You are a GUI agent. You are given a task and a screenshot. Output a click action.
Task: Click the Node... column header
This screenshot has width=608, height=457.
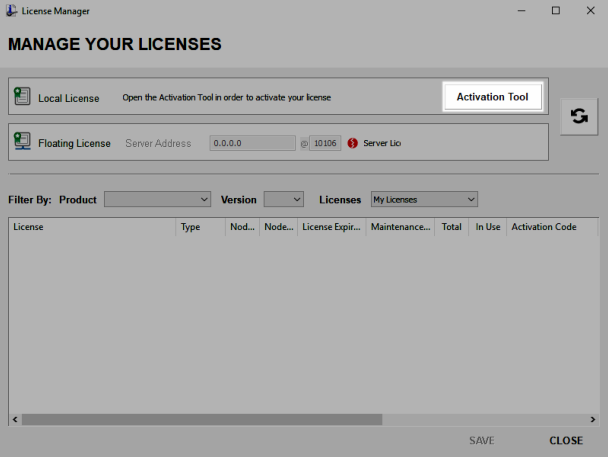(x=278, y=227)
